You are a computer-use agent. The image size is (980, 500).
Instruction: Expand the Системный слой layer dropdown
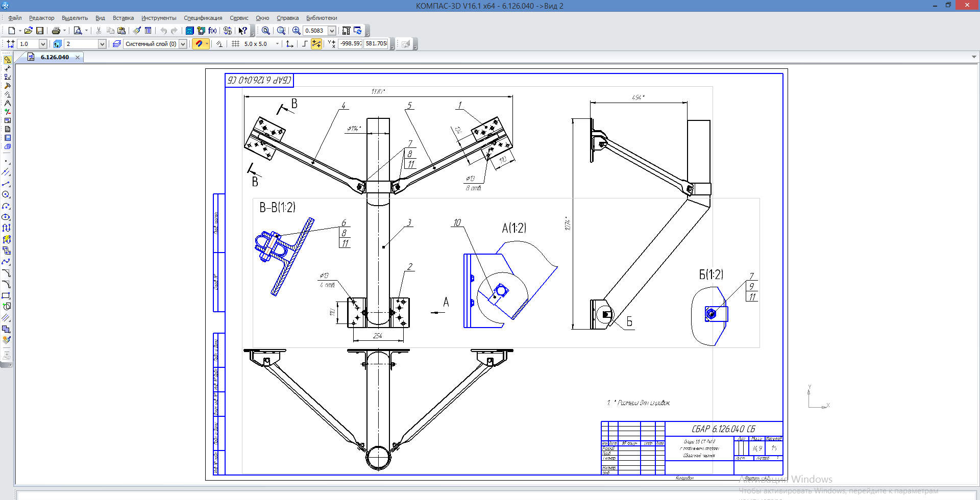[183, 44]
